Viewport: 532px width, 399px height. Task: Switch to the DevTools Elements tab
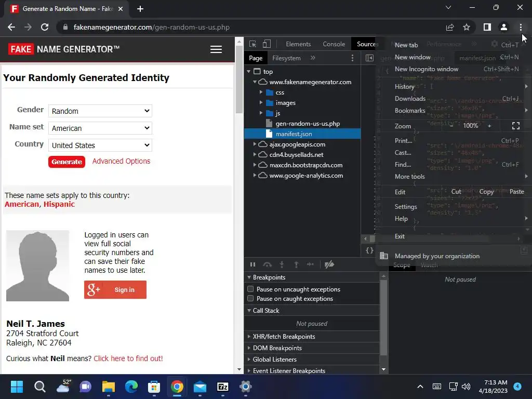point(298,44)
